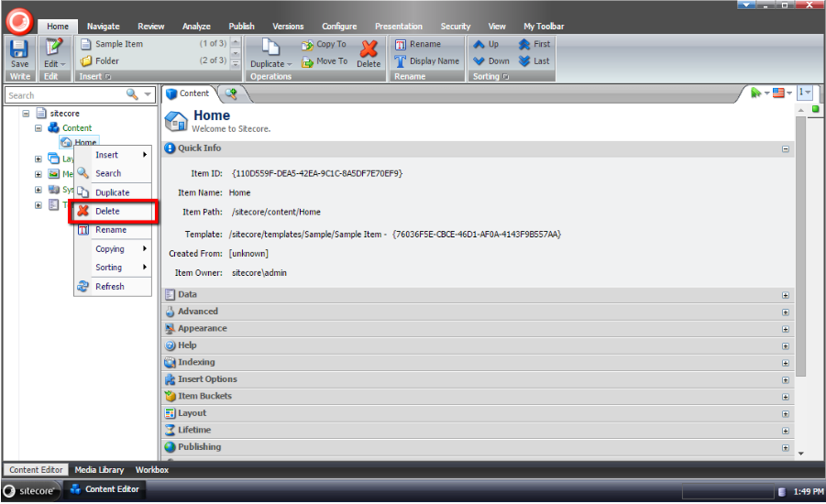Open the Presentation ribbon tab

tap(398, 27)
